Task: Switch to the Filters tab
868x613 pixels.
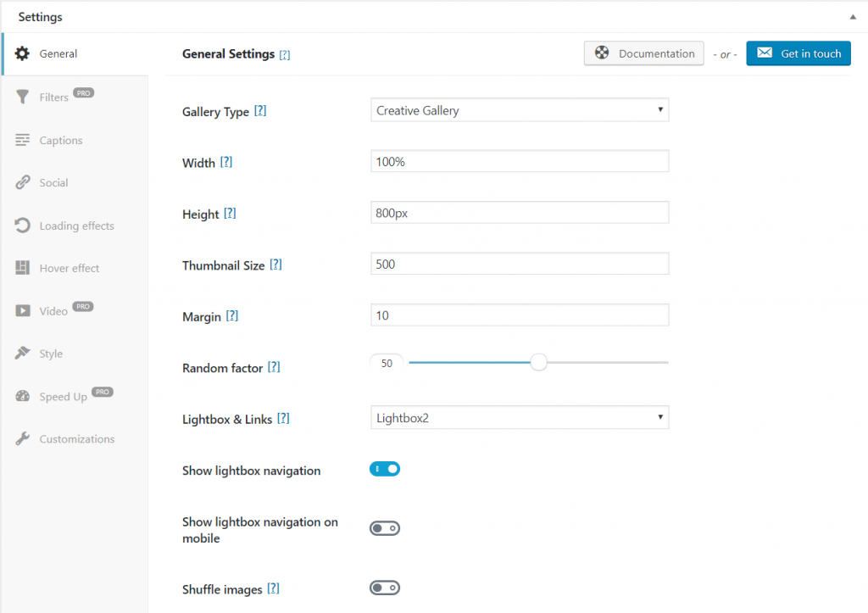Action: pyautogui.click(x=75, y=97)
